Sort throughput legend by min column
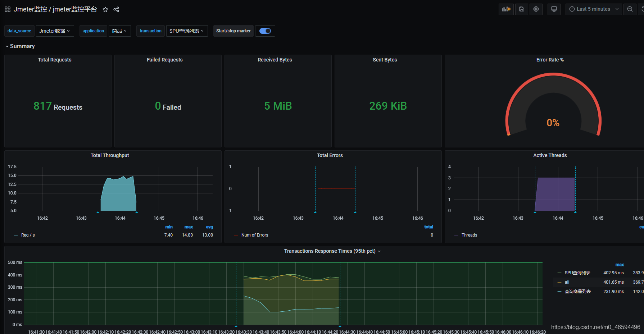The image size is (644, 334). pyautogui.click(x=169, y=227)
